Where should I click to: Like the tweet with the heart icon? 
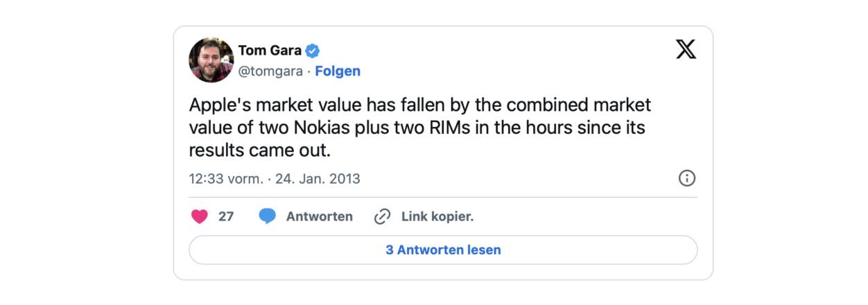[x=200, y=216]
